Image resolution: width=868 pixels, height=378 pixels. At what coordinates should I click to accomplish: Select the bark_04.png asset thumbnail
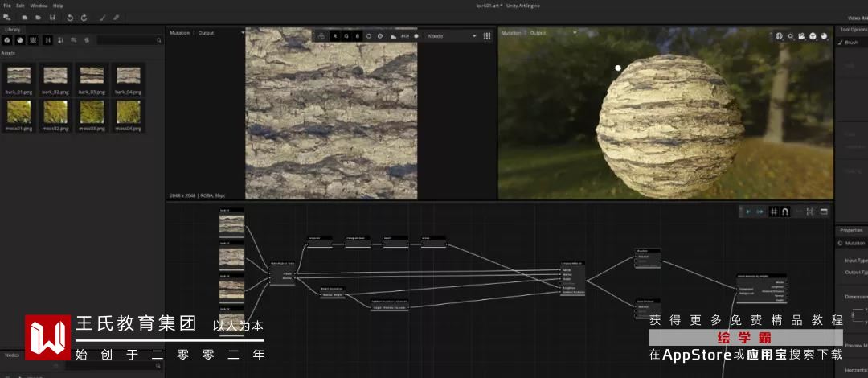tap(129, 76)
